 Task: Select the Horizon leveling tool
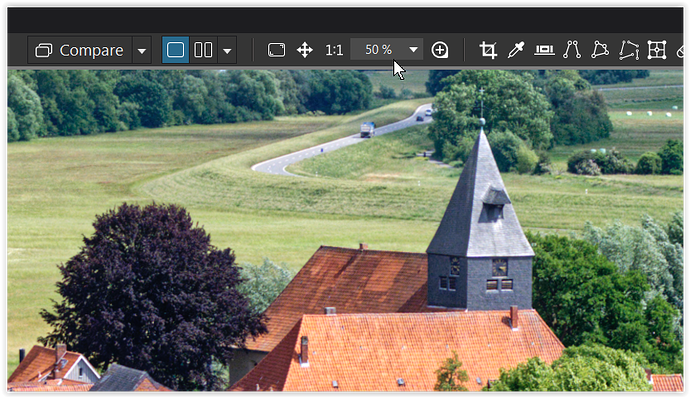544,50
